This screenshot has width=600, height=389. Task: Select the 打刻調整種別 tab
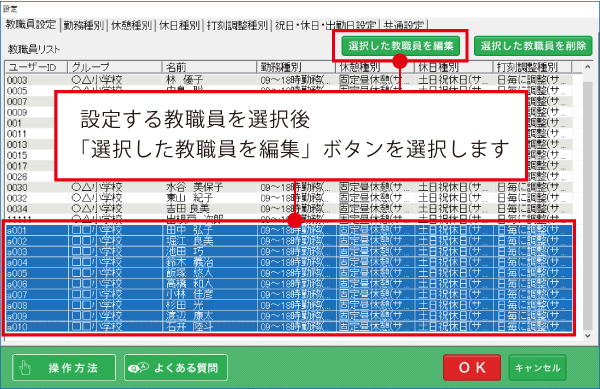tap(237, 26)
